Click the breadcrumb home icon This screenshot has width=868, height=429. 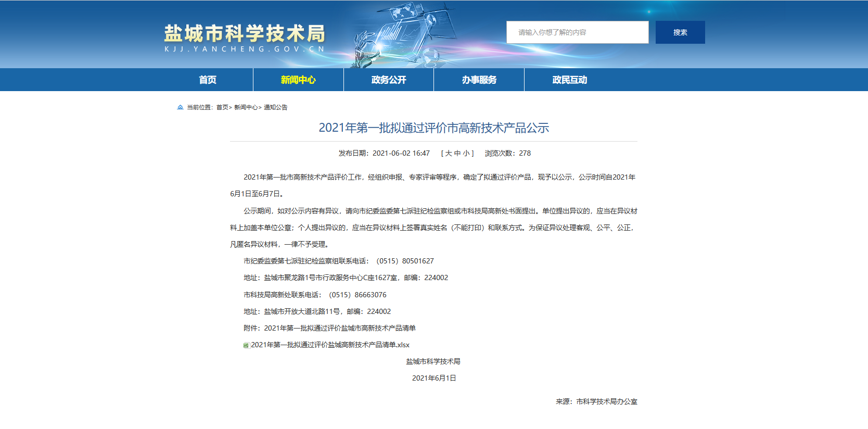point(180,107)
